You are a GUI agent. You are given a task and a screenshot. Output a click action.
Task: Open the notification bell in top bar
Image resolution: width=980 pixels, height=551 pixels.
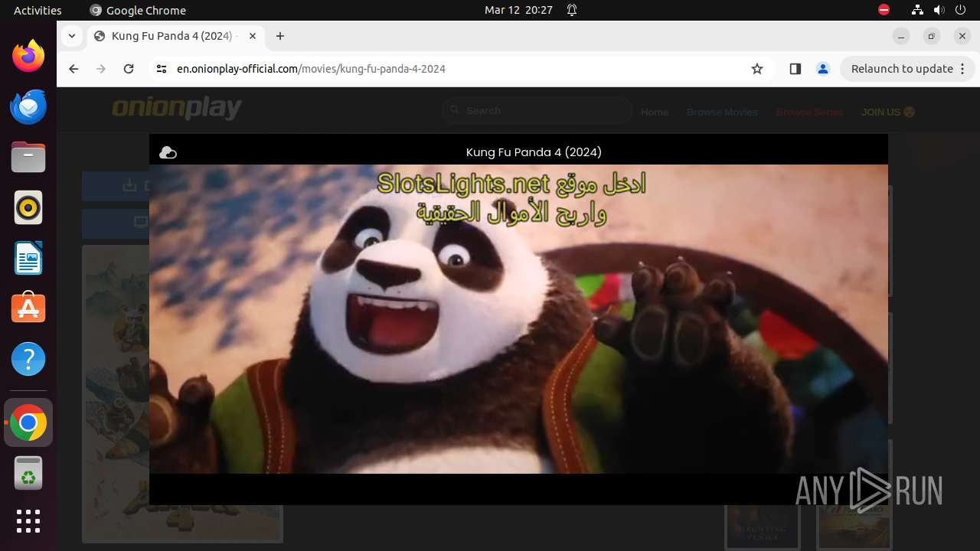point(572,11)
